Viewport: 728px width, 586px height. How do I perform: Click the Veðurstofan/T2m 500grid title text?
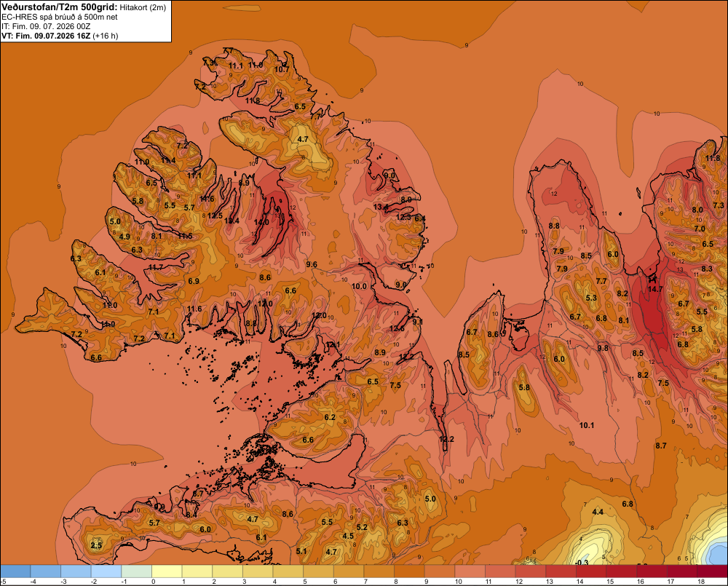coord(60,7)
